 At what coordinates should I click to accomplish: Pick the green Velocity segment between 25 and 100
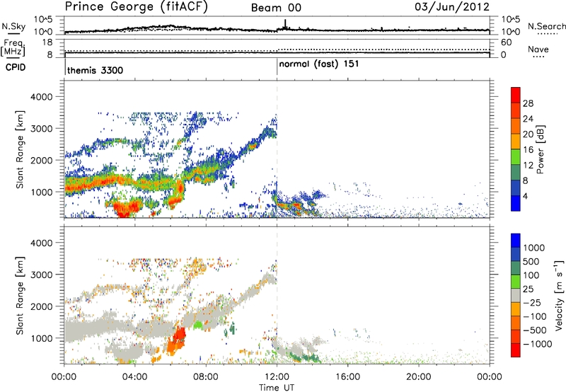click(516, 282)
